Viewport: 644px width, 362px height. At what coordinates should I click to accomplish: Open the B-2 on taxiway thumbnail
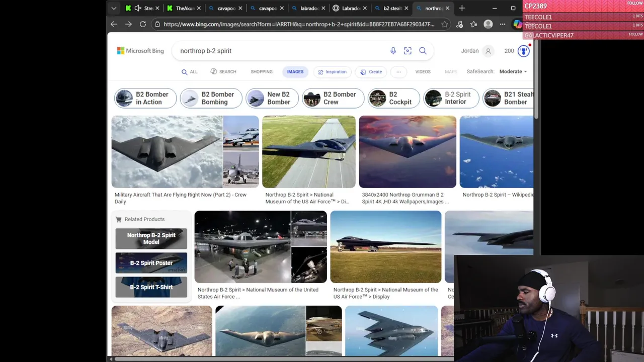(x=309, y=152)
